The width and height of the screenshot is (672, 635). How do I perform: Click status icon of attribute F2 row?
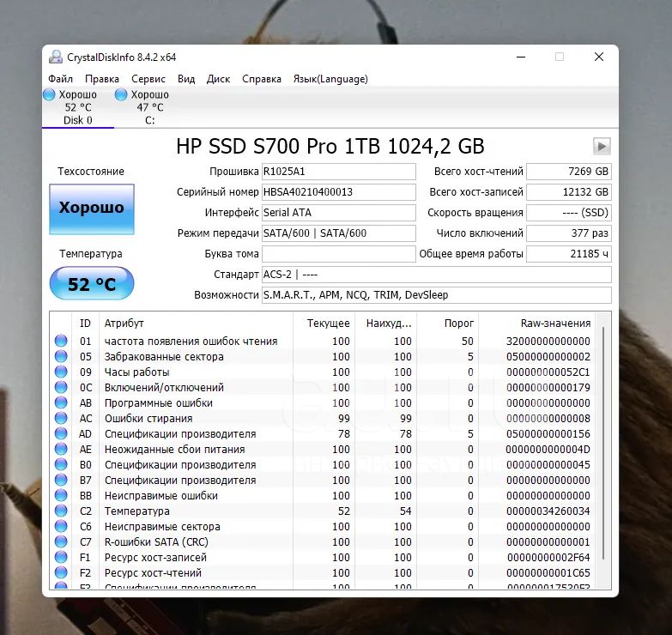point(61,572)
